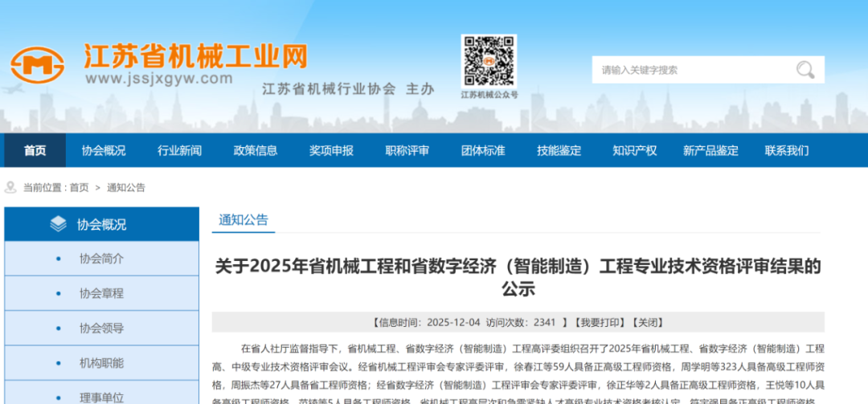The image size is (868, 404).
Task: Open the 技能鉴定 menu item
Action: (x=559, y=150)
